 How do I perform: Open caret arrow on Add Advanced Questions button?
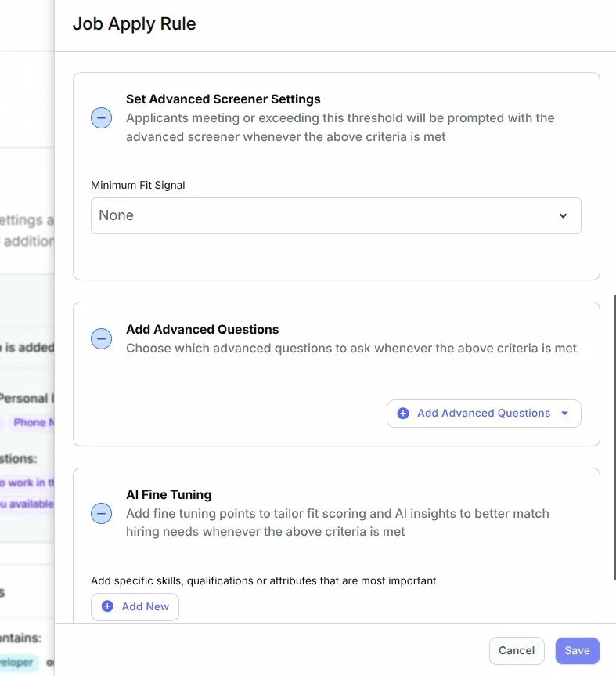tap(565, 413)
